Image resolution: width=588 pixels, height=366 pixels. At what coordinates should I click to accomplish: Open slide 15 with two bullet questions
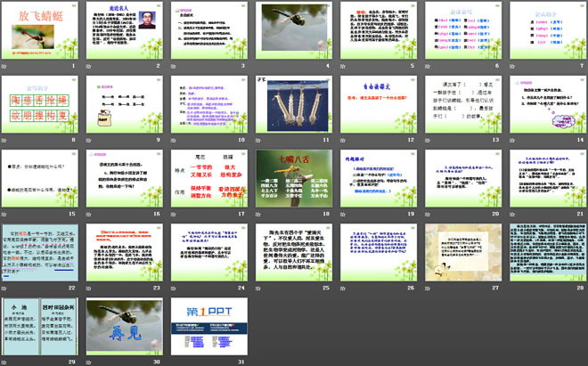tap(42, 181)
